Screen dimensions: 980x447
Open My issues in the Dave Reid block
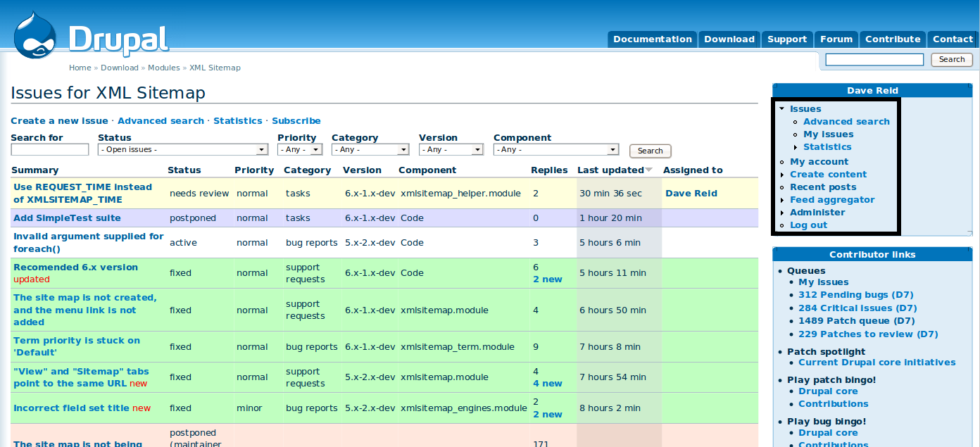tap(828, 134)
